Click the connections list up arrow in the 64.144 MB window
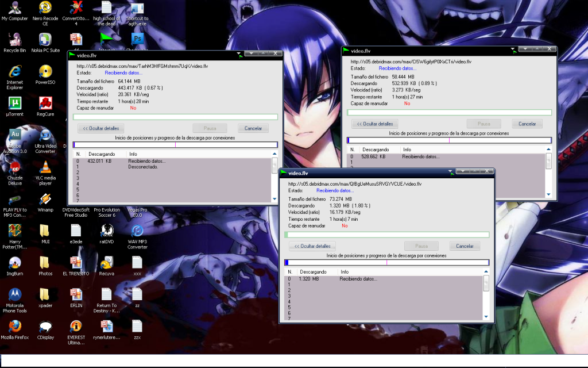 click(274, 154)
